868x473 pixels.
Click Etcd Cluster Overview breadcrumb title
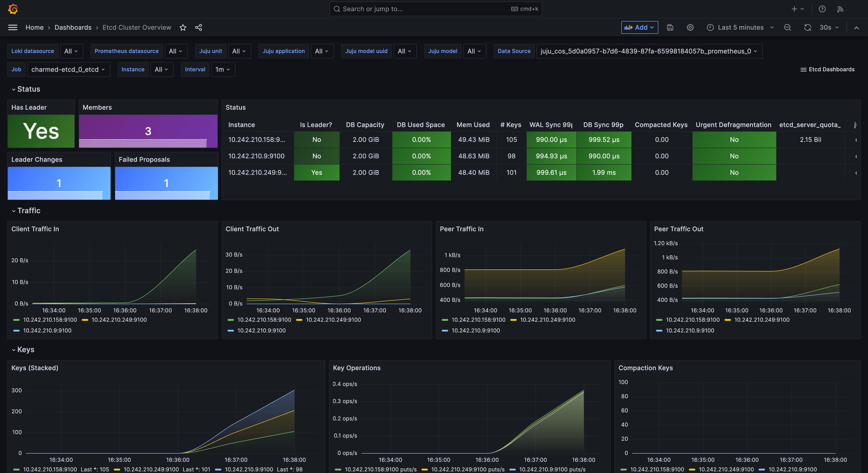click(137, 27)
